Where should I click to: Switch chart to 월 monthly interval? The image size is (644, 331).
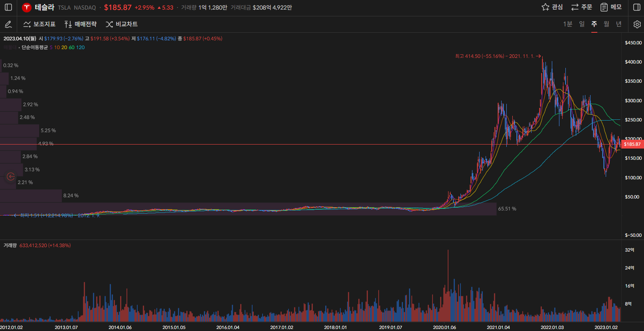(x=606, y=24)
